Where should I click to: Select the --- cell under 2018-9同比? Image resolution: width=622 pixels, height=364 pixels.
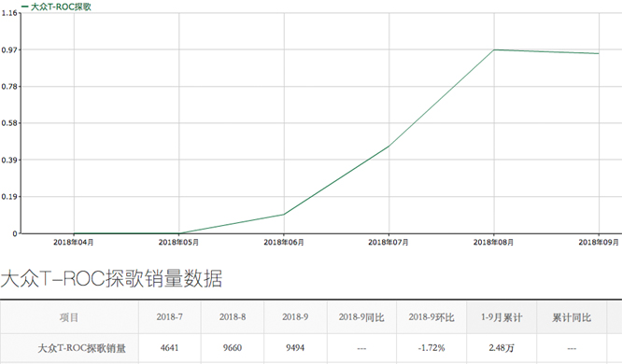click(x=361, y=348)
